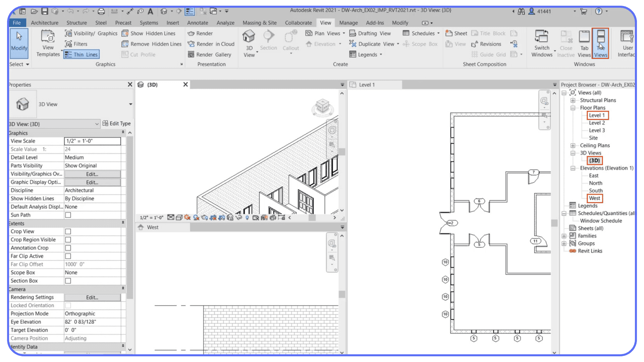
Task: Enable the Crop View checkbox
Action: [x=68, y=231]
